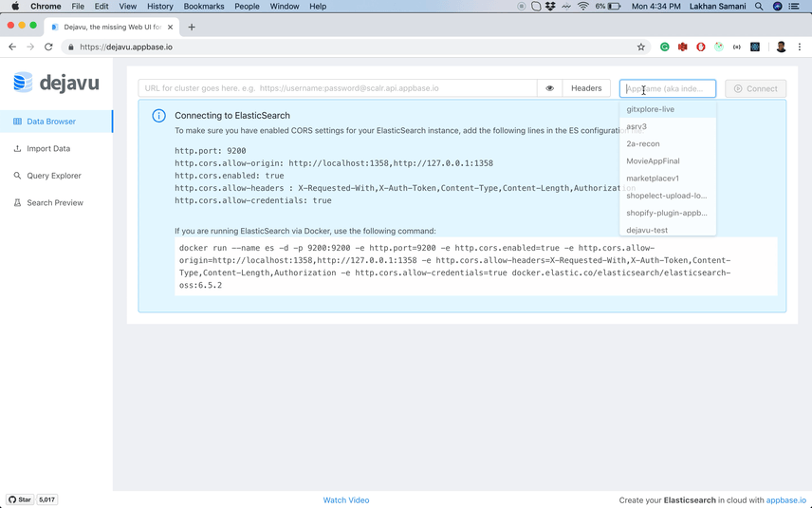
Task: Open Spotlight search icon
Action: coord(759,7)
